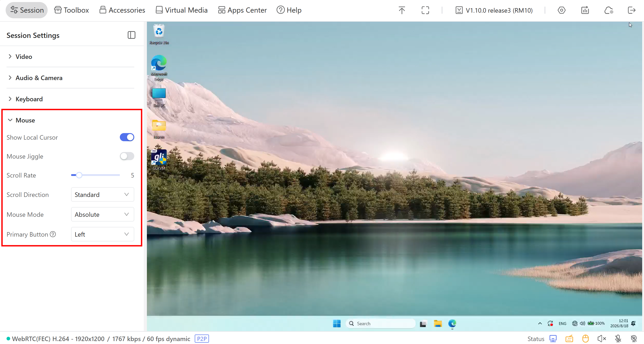644x344 pixels.
Task: Enable the Mouse Jiggle switch
Action: pyautogui.click(x=127, y=156)
